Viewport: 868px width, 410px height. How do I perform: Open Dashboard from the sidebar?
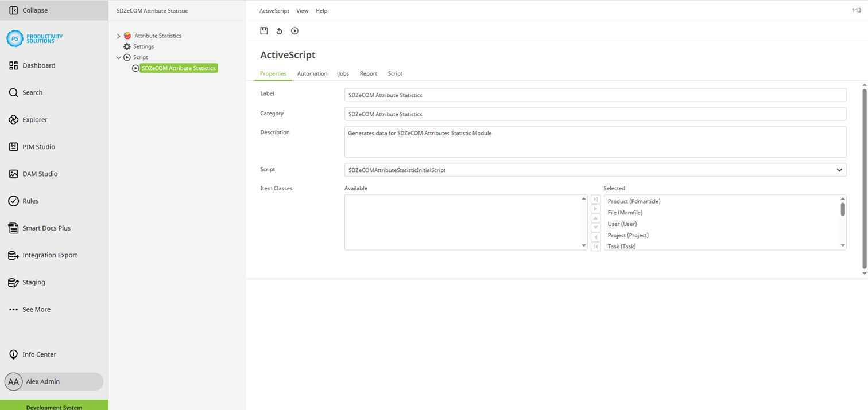click(38, 65)
